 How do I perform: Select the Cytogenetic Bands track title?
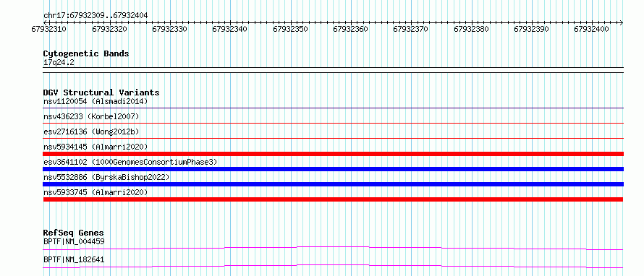coord(86,53)
